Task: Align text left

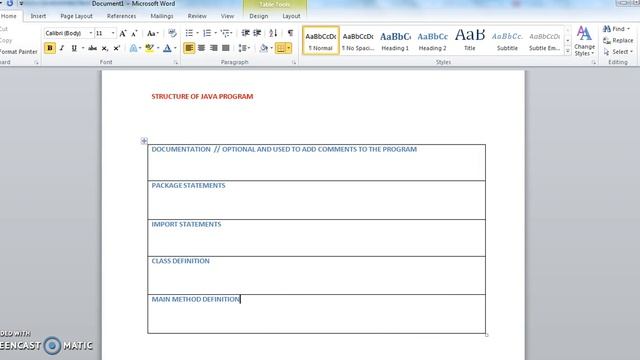Action: pos(189,48)
